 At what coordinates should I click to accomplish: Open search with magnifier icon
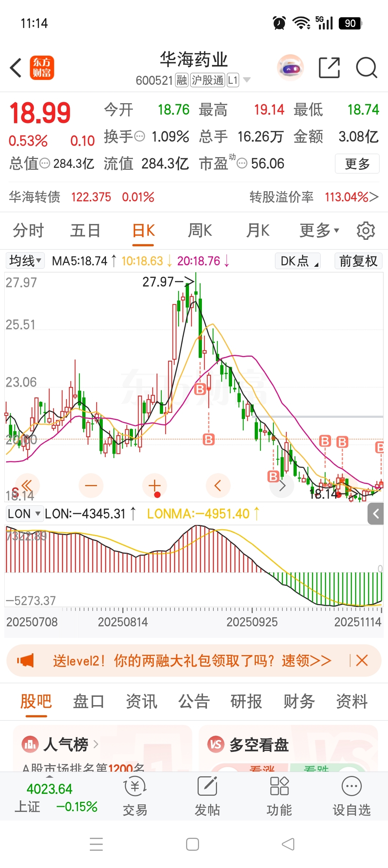coord(366,68)
